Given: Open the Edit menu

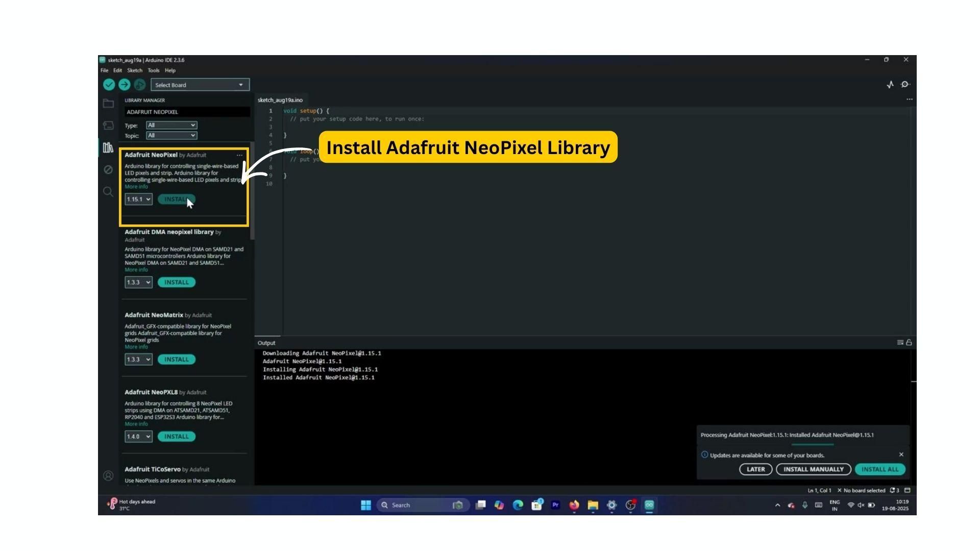Looking at the screenshot, I should click(117, 70).
